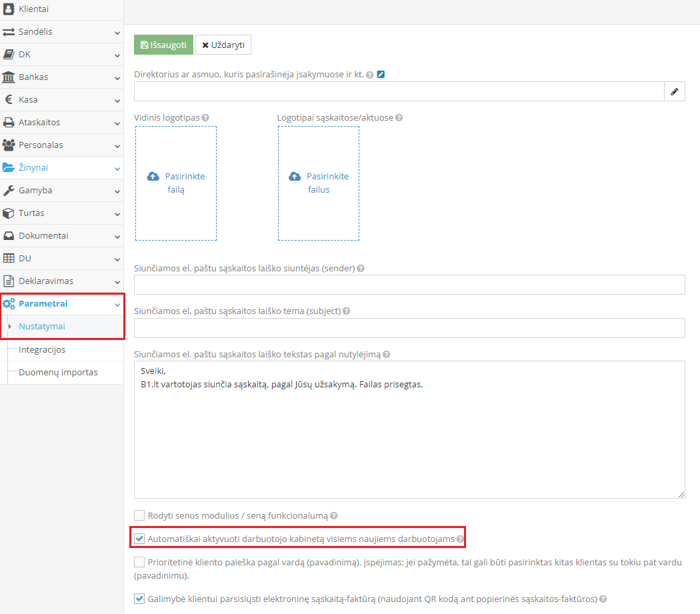700x614 pixels.
Task: Tick Prioritetinė kliento paieška checkbox
Action: (139, 562)
